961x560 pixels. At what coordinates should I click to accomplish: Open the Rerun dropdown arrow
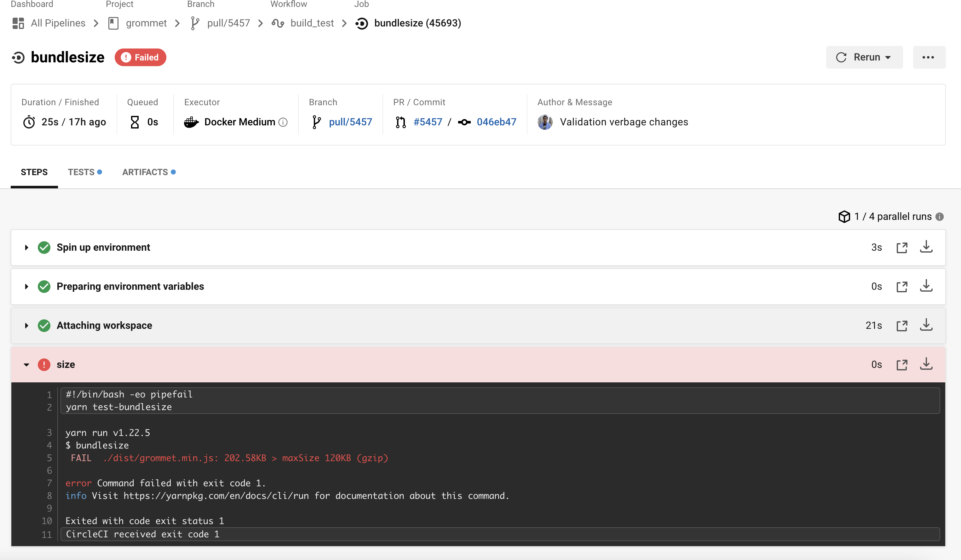coord(889,57)
